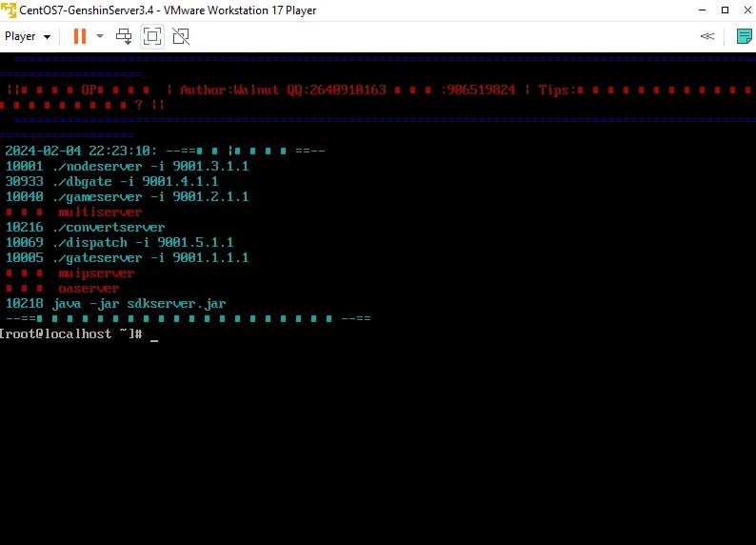This screenshot has height=545, width=756.
Task: Click the red muipserver entry
Action: (96, 273)
